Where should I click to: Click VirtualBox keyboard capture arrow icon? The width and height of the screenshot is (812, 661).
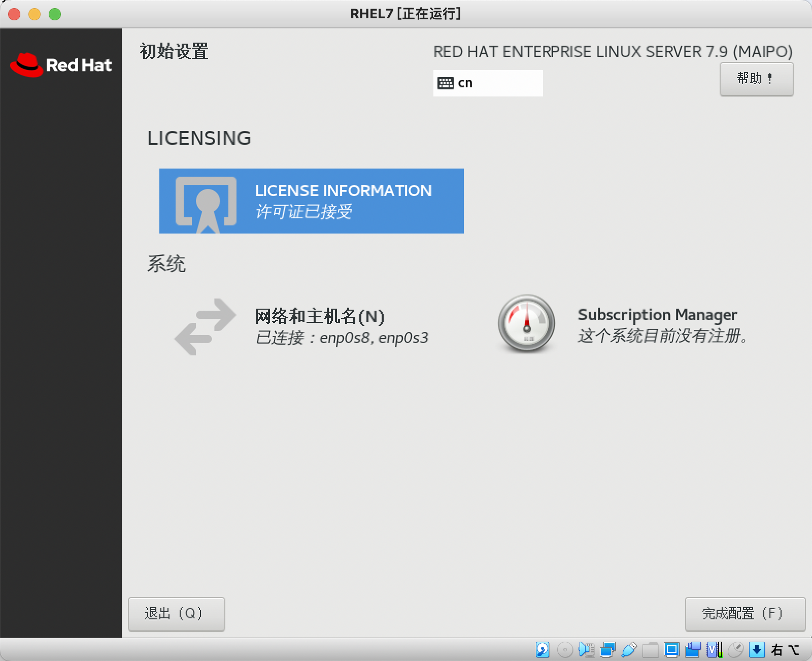(757, 649)
